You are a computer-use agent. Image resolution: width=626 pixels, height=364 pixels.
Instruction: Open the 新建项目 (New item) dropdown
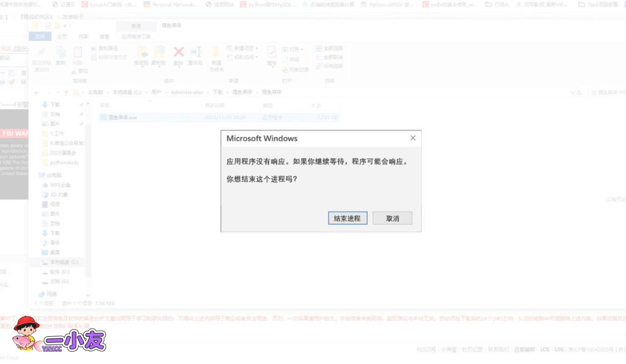[243, 48]
